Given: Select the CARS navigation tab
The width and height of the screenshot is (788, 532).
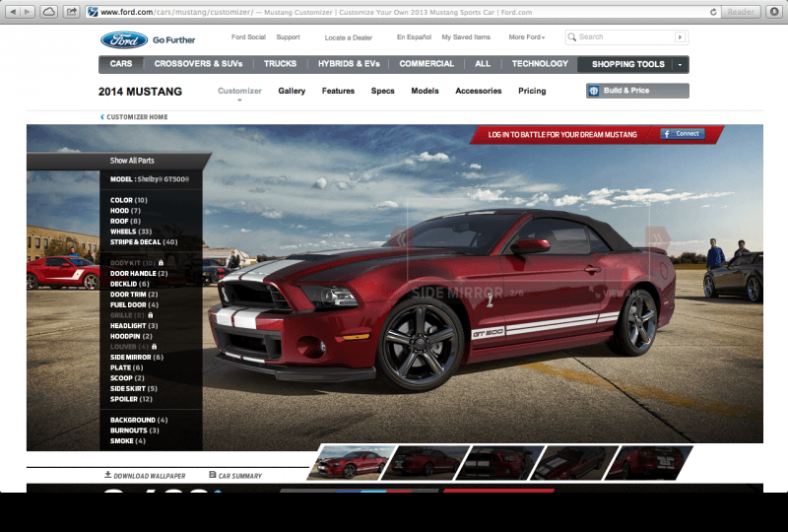Looking at the screenshot, I should [121, 64].
